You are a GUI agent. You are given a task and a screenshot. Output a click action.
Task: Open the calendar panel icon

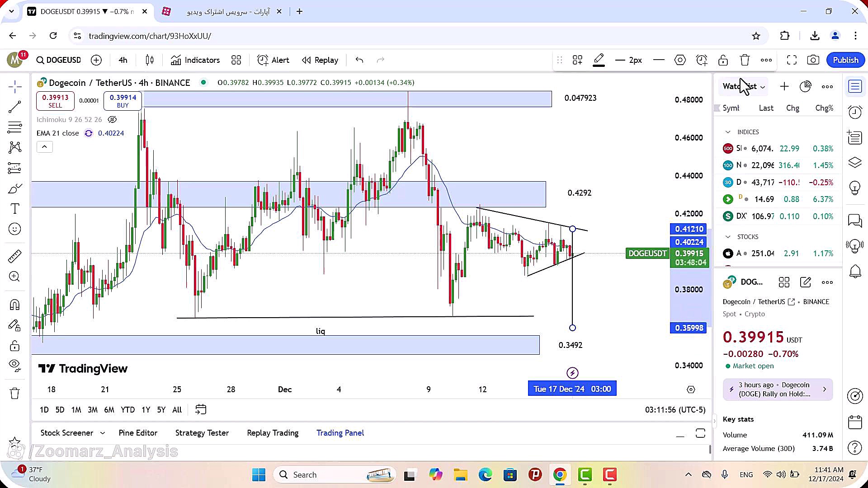click(855, 422)
